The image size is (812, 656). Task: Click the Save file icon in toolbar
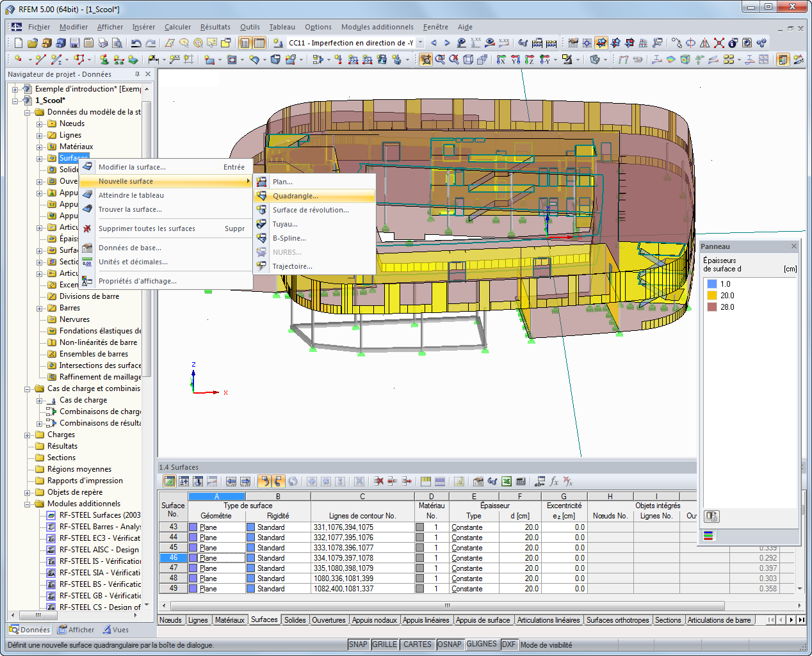click(x=75, y=43)
